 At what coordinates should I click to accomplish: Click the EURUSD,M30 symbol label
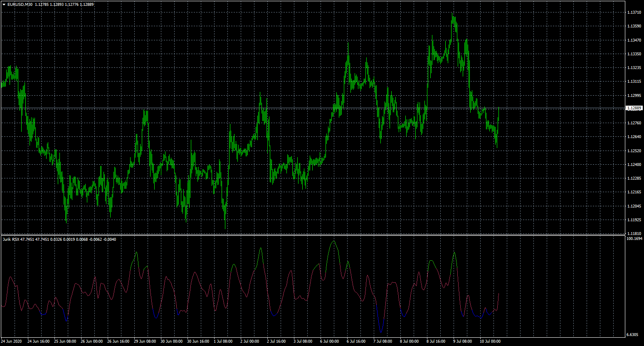(x=20, y=5)
